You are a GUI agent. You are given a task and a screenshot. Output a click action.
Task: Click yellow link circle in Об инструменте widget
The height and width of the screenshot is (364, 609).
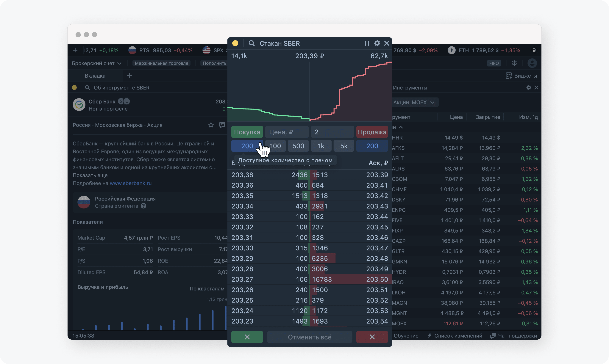(x=75, y=88)
